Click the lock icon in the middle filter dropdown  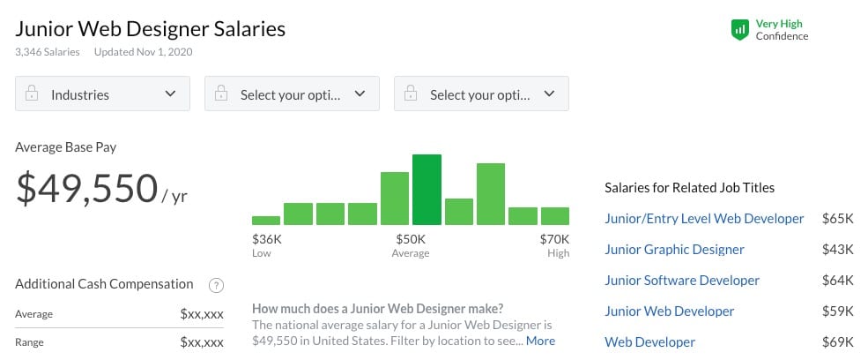point(221,94)
